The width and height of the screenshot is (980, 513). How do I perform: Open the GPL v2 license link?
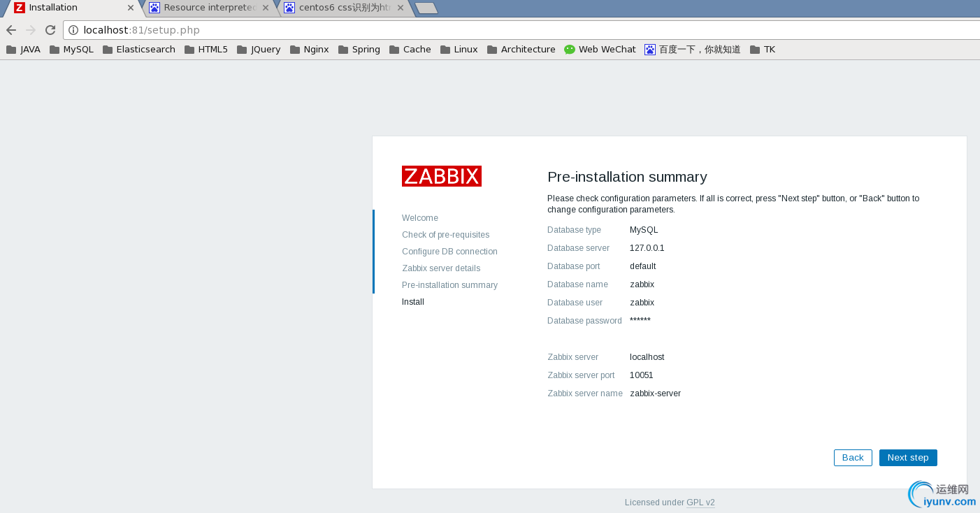(700, 503)
